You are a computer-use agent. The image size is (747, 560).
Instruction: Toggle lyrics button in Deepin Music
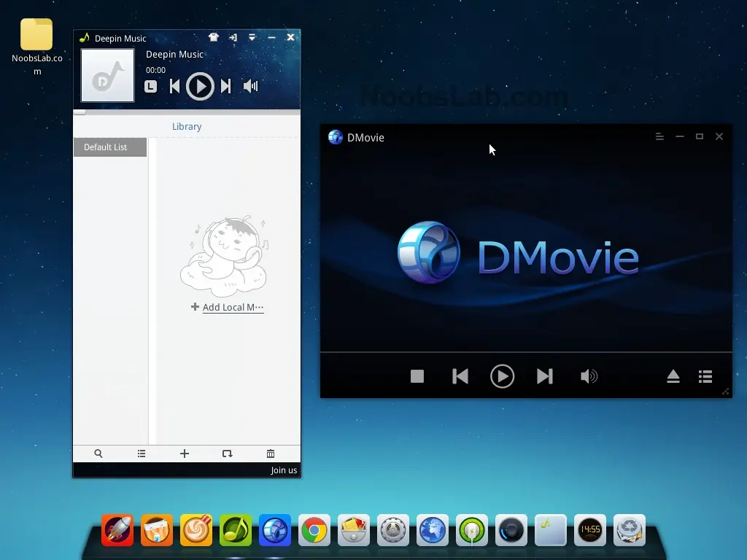coord(150,86)
